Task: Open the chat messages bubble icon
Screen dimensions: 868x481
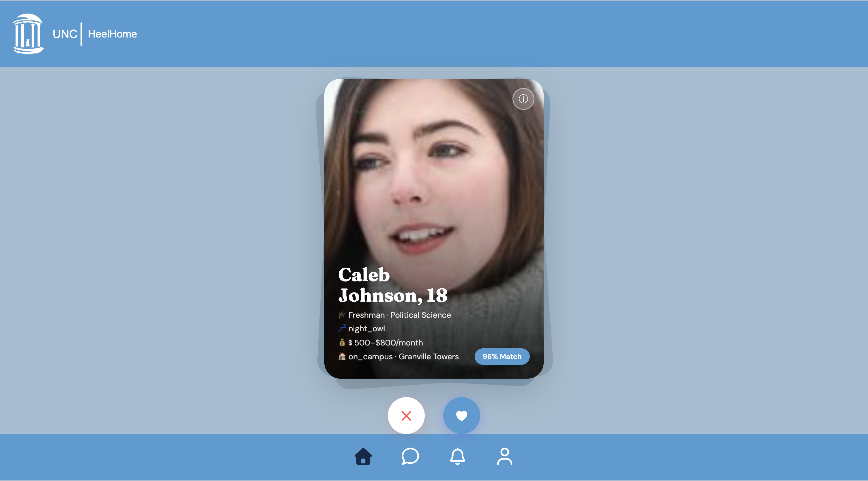Action: click(410, 456)
